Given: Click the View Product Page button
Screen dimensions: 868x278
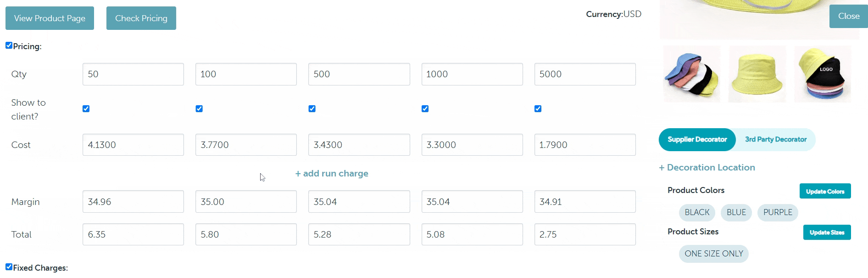Looking at the screenshot, I should click(x=50, y=18).
